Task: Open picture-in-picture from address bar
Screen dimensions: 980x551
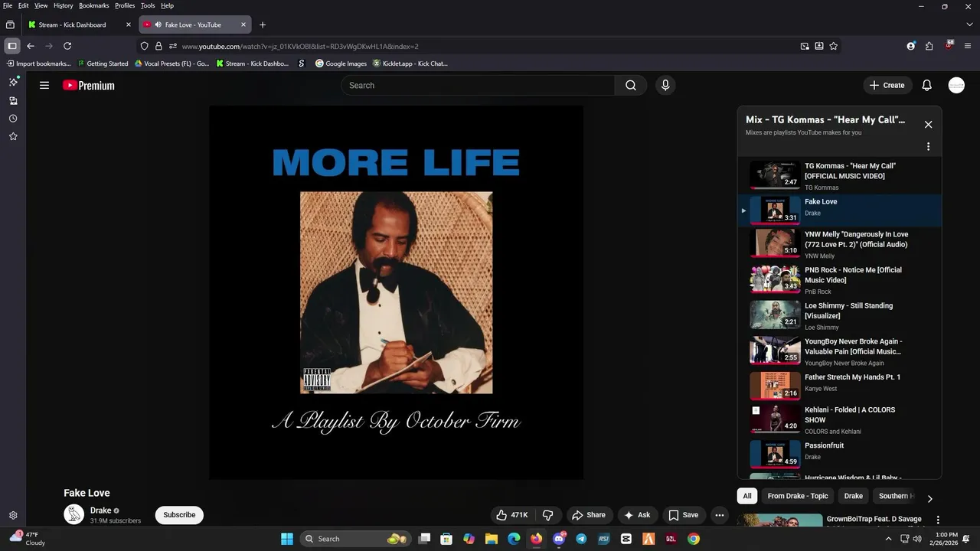Action: (805, 46)
